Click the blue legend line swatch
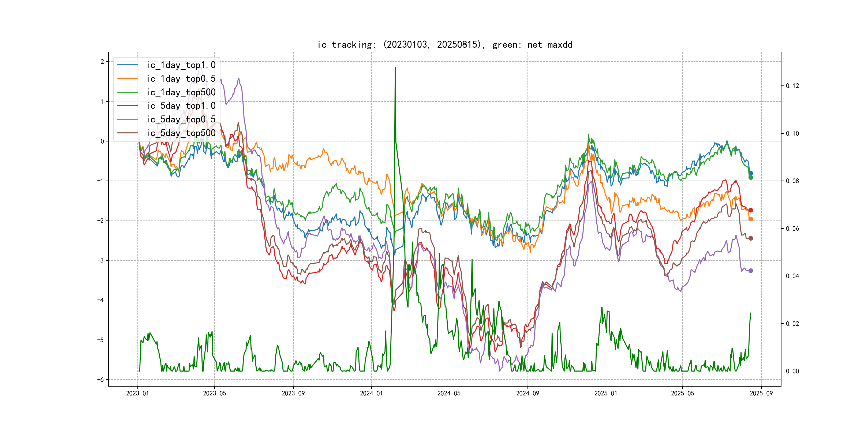The width and height of the screenshot is (868, 434). pyautogui.click(x=127, y=65)
